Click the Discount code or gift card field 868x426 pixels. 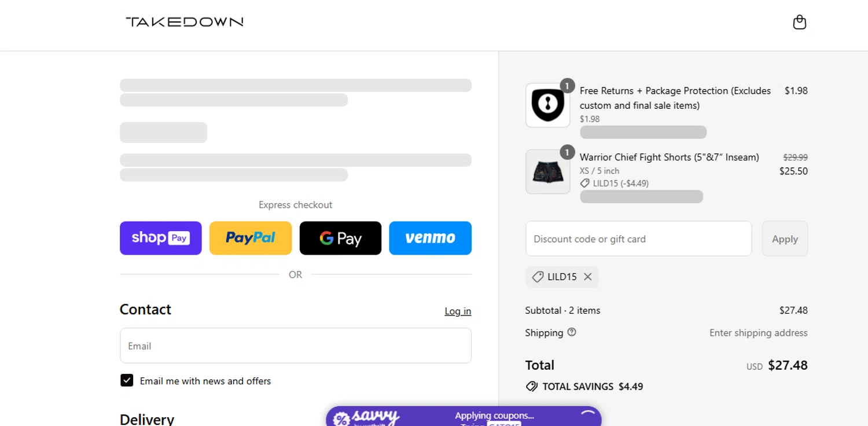point(639,238)
